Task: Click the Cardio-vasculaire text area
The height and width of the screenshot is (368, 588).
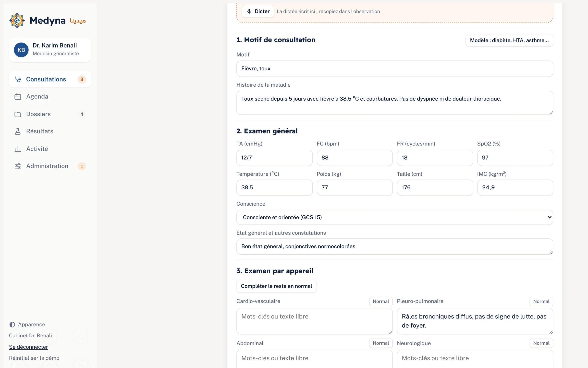Action: click(314, 321)
